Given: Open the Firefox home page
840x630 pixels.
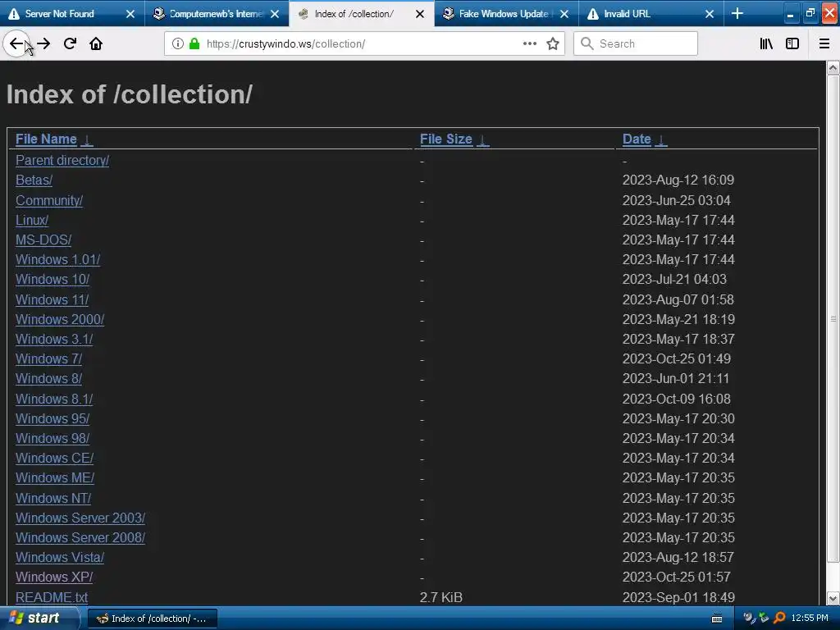Looking at the screenshot, I should click(96, 43).
